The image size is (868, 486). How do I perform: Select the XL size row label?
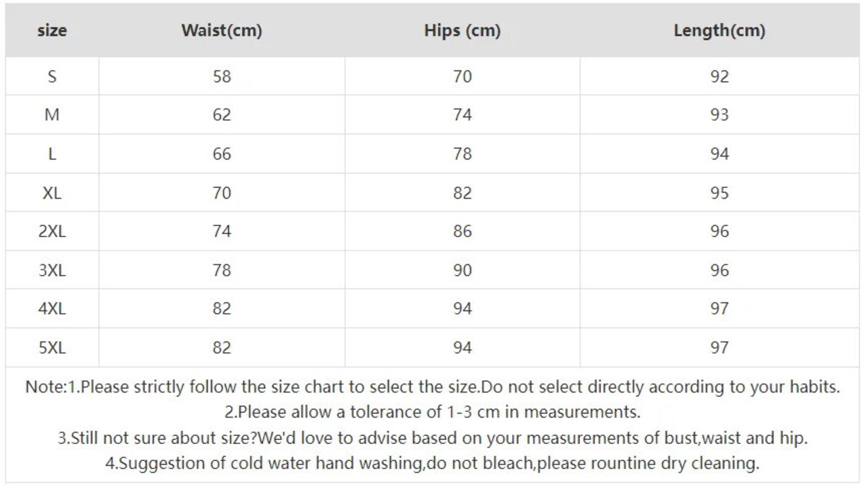pyautogui.click(x=52, y=193)
